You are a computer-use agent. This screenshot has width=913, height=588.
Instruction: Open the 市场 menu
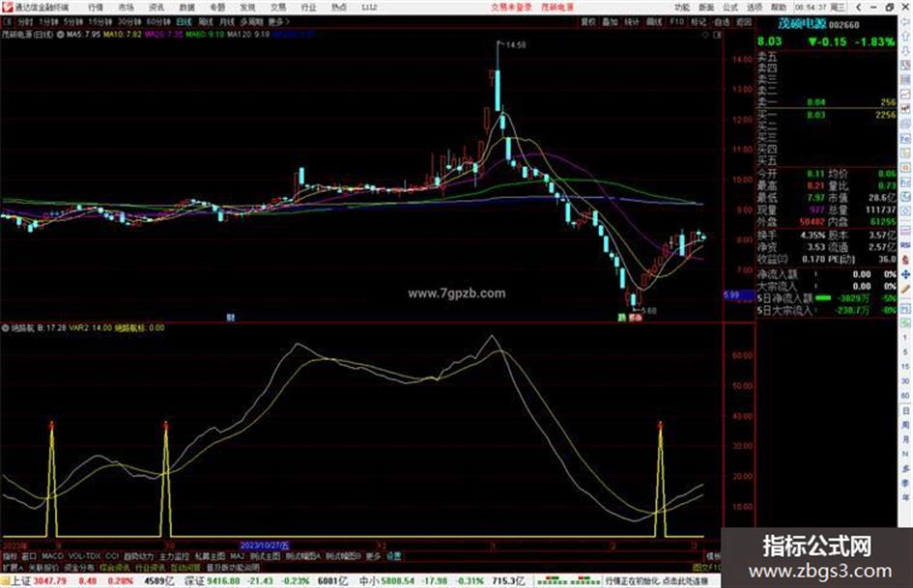coord(126,8)
